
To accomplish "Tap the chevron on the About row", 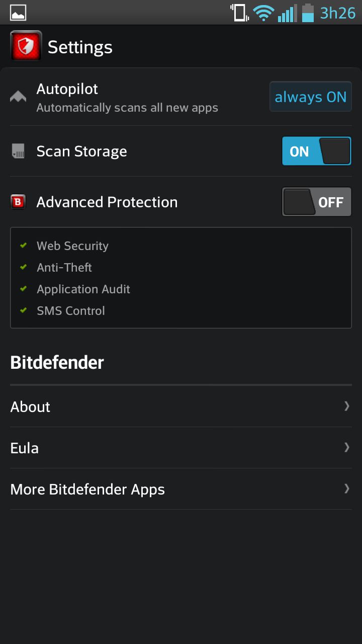I will point(346,406).
